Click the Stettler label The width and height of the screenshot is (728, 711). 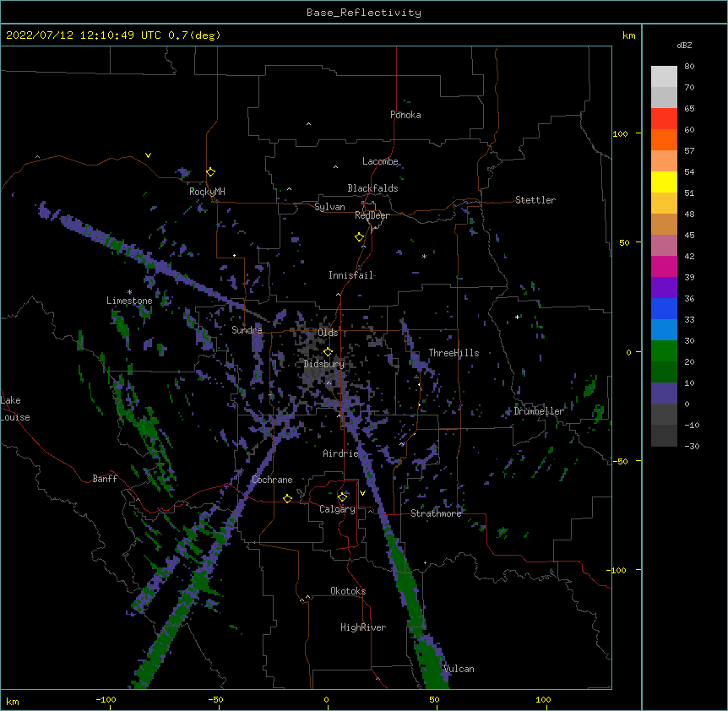pos(535,200)
